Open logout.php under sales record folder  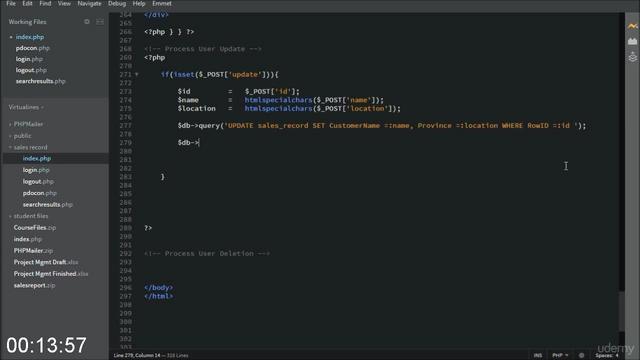point(38,182)
